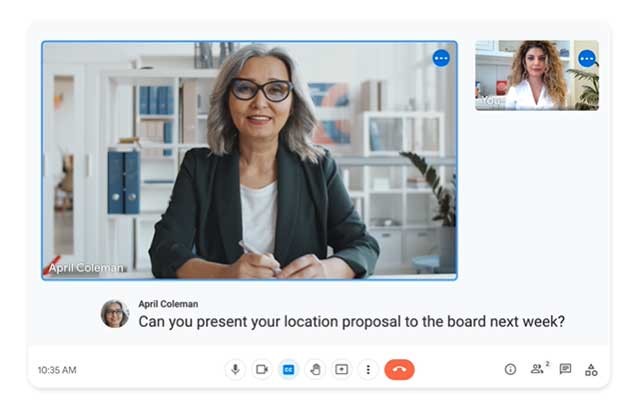Click the red mic indicator on April's video

51,267
